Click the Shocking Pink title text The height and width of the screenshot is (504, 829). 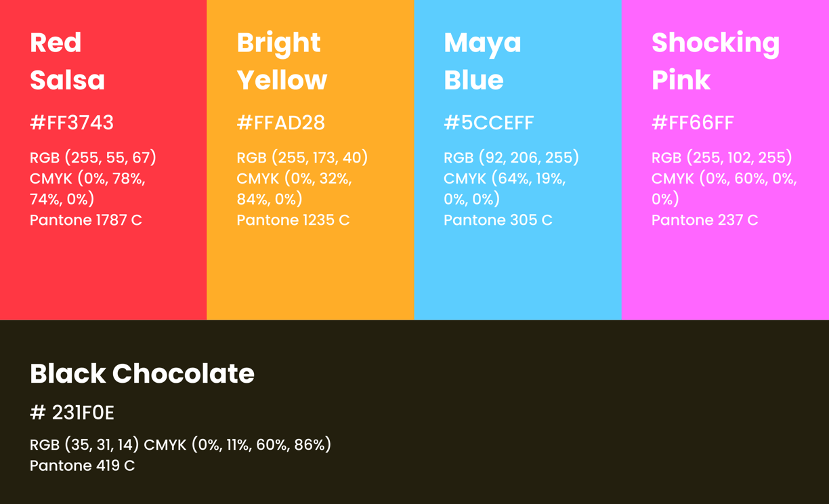click(x=715, y=61)
